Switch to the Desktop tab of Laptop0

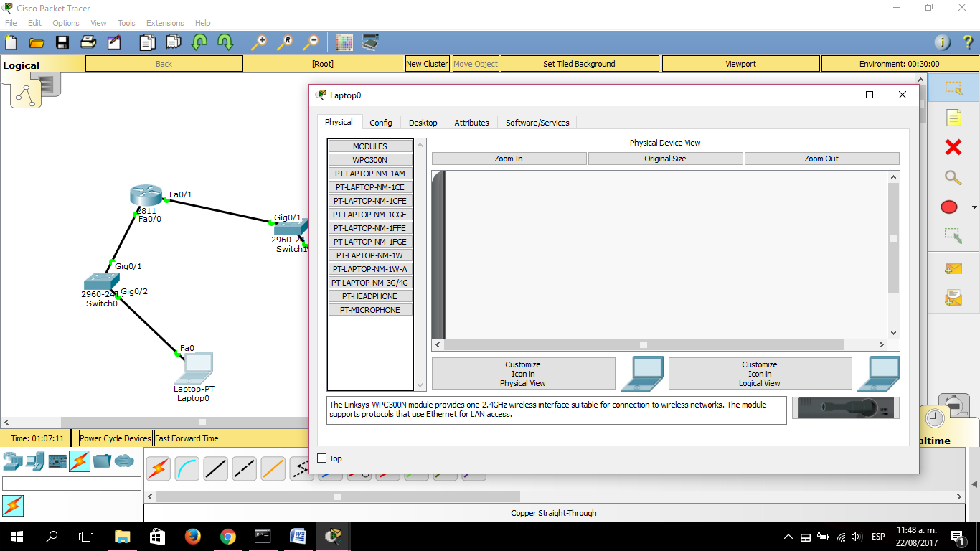pos(423,122)
